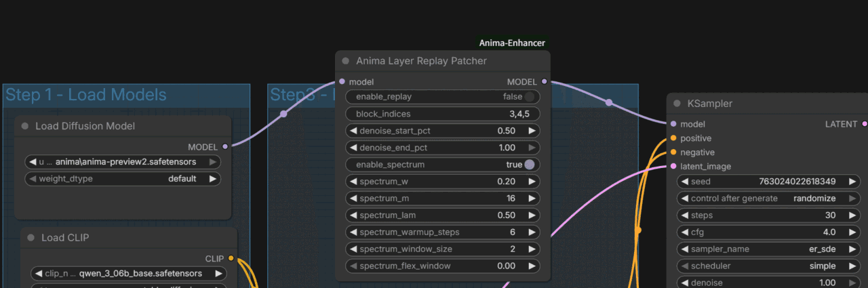Decrease spectrum_window_size with left arrow
Screen dimensions: 868x288
tap(353, 249)
